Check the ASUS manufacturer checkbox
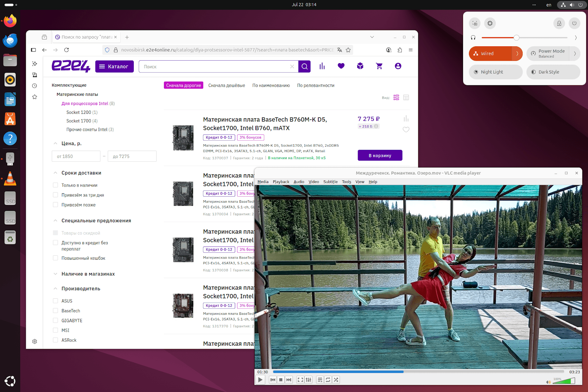The width and height of the screenshot is (588, 392). click(x=55, y=301)
